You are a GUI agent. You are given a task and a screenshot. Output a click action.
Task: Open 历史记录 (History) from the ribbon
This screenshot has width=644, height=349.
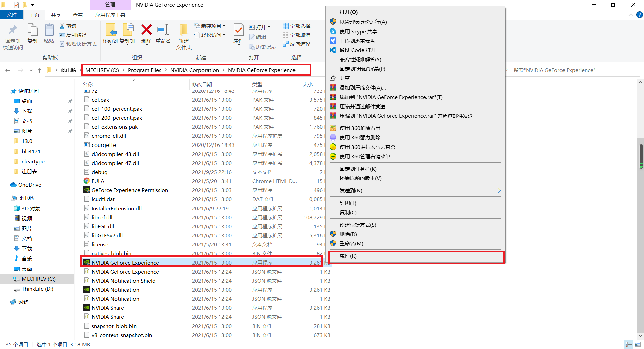[263, 47]
